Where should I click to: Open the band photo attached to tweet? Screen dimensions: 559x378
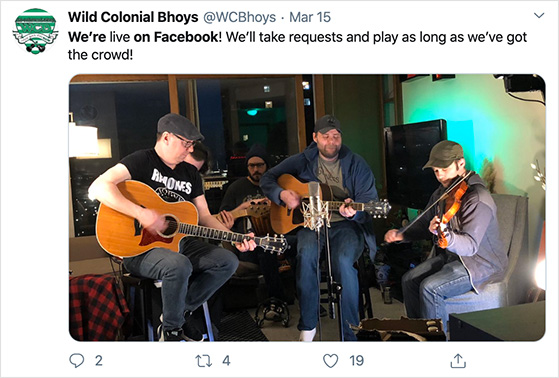tap(307, 208)
